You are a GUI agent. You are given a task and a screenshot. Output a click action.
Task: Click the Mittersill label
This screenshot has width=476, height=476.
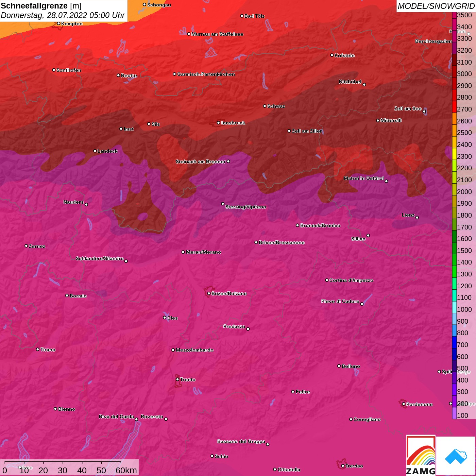[391, 120]
